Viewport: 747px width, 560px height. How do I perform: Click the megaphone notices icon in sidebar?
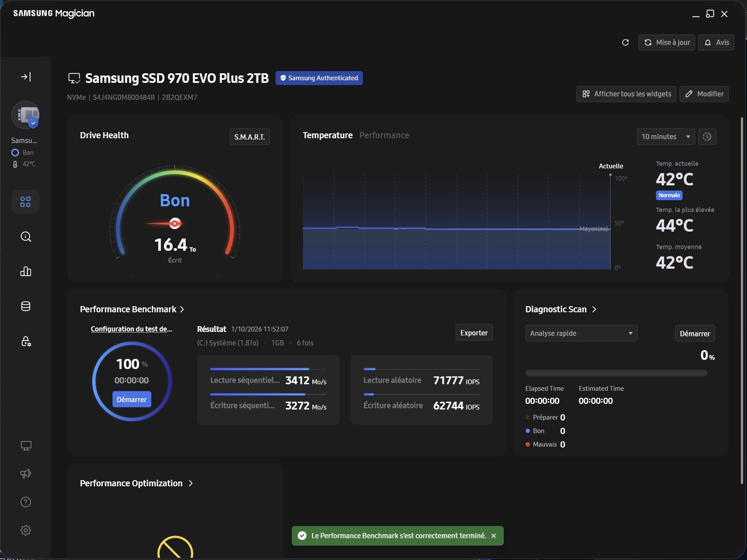tap(26, 474)
